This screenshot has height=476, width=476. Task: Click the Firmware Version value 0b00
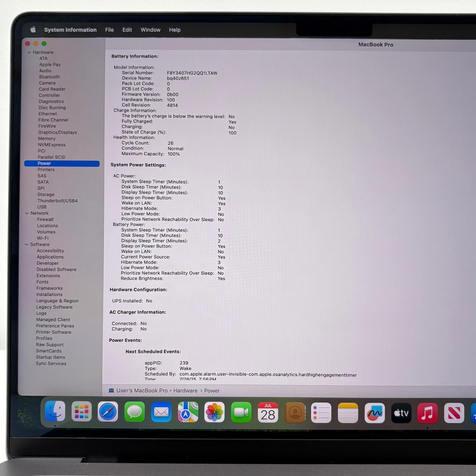point(173,95)
